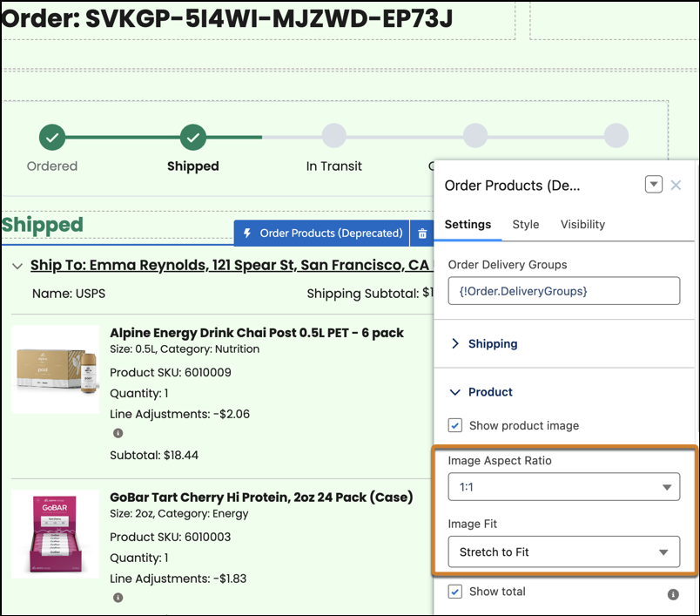Click Size: 0.5L, Category: Nutrition text

pyautogui.click(x=185, y=349)
